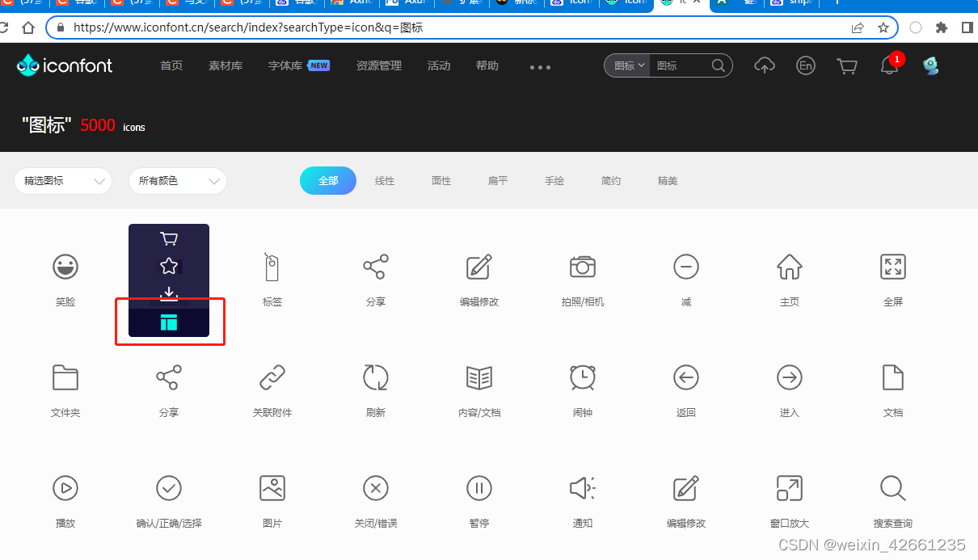Click the 帮助 navigation link
This screenshot has width=978, height=560.
pyautogui.click(x=487, y=65)
